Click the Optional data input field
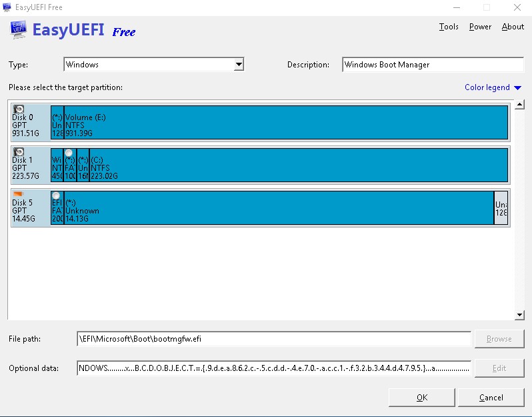This screenshot has height=417, width=532. point(274,368)
